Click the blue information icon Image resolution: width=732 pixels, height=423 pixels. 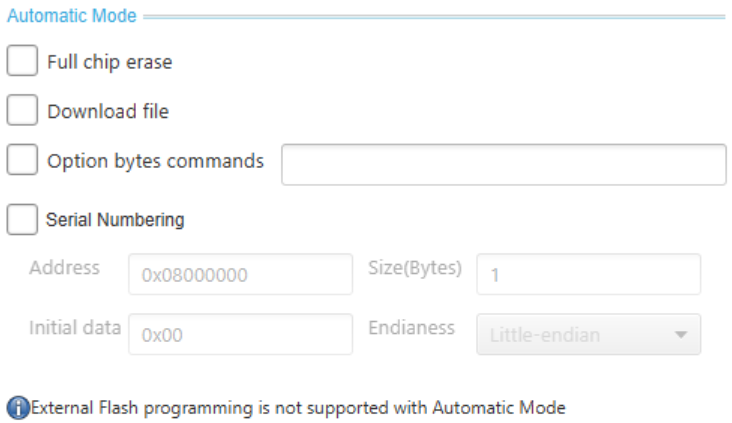pyautogui.click(x=18, y=408)
